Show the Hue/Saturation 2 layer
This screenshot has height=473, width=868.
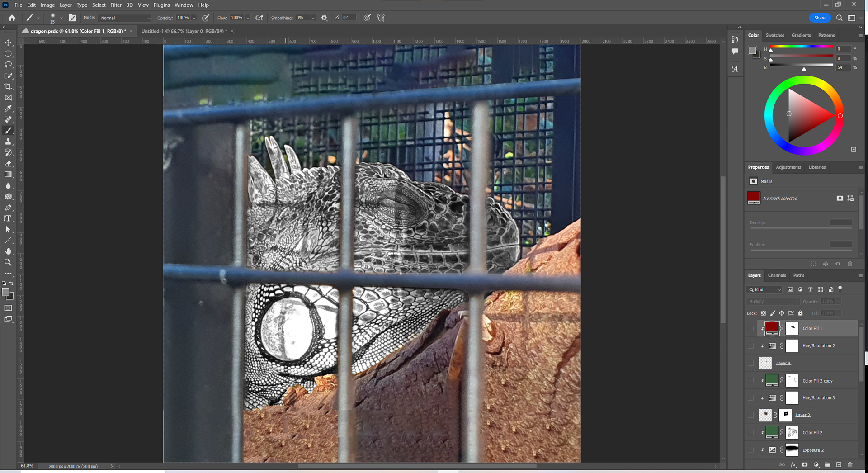coord(750,346)
